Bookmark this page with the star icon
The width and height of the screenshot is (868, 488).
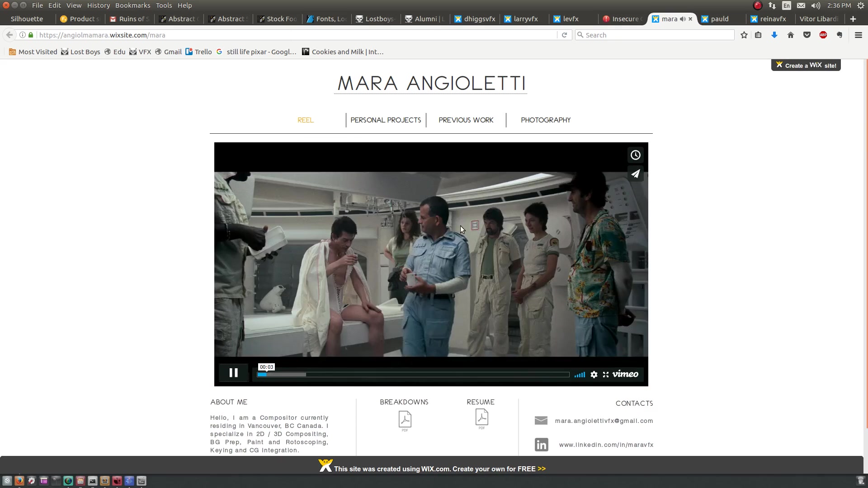[744, 35]
